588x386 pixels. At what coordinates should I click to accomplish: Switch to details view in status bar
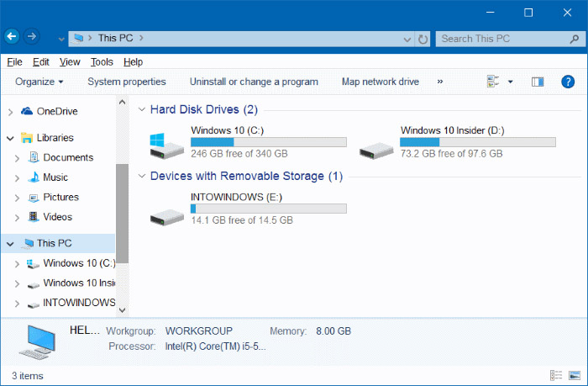coord(556,375)
